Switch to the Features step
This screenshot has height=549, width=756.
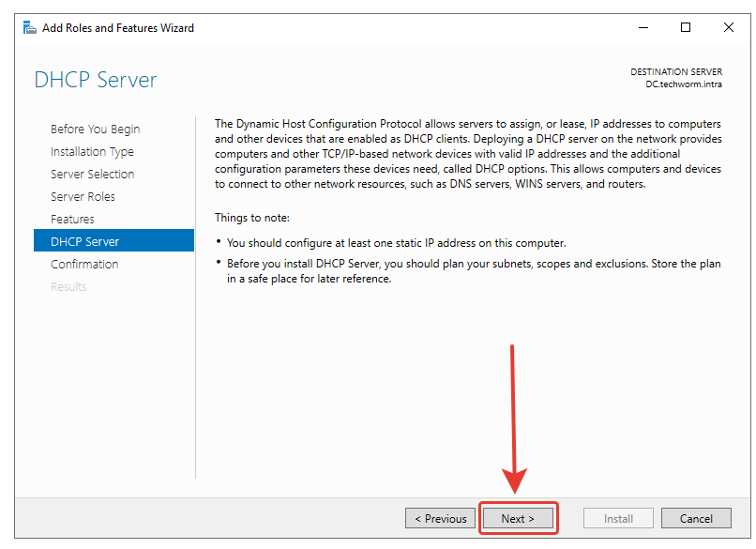pyautogui.click(x=72, y=219)
